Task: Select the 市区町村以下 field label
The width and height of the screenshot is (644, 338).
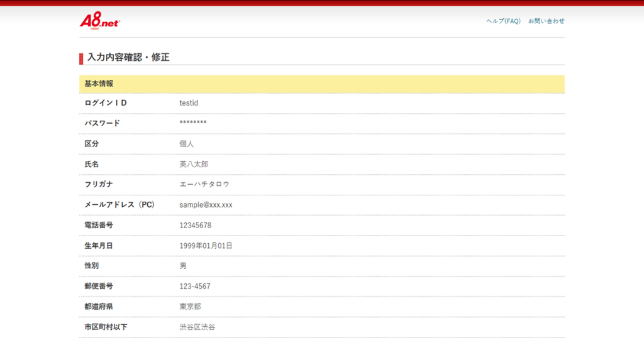Action: 106,327
